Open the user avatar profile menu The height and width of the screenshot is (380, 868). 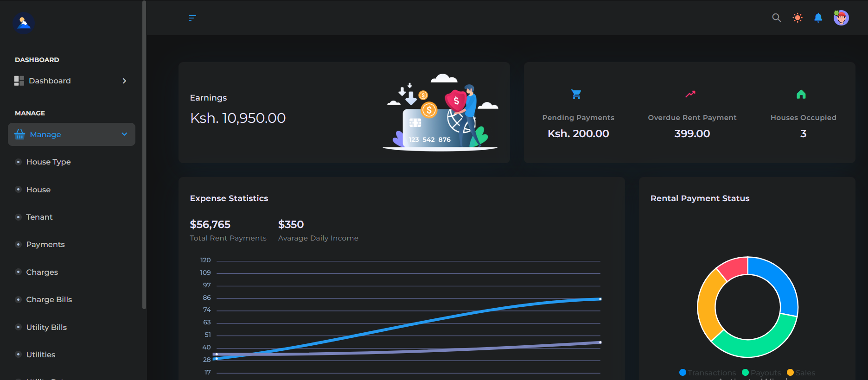(x=841, y=18)
